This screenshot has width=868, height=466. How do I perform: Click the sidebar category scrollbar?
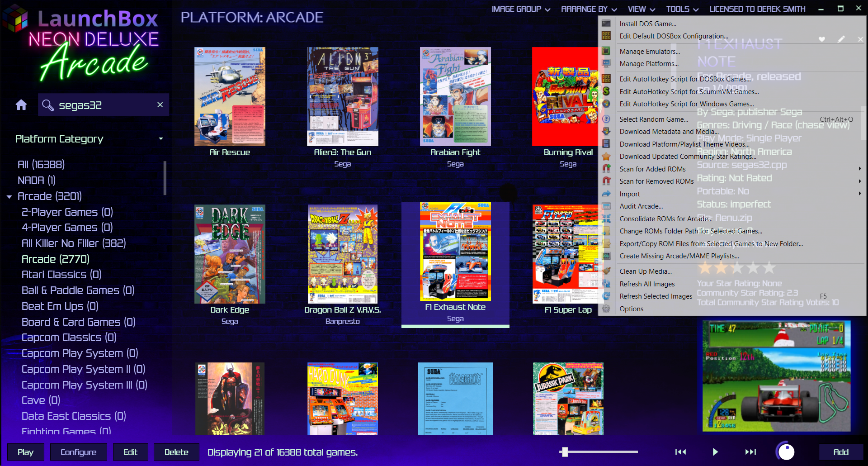pyautogui.click(x=165, y=178)
